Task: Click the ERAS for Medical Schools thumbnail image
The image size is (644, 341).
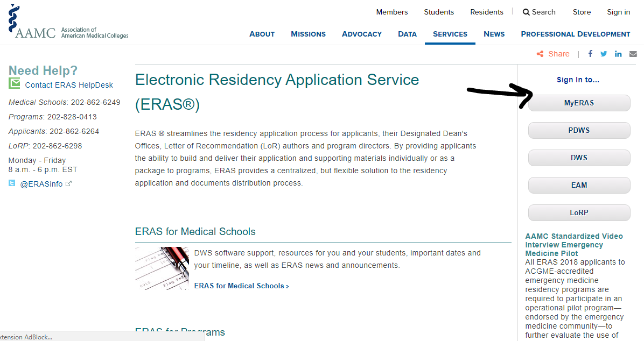Action: tap(162, 268)
